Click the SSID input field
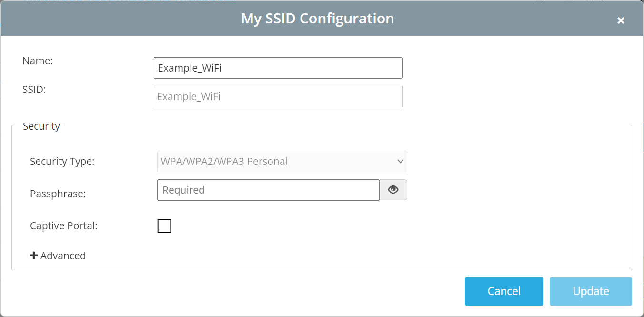 click(x=278, y=96)
